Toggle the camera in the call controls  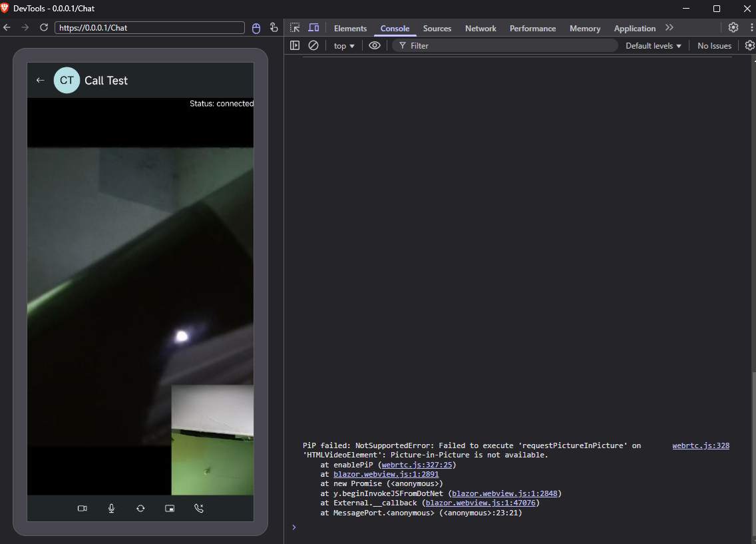point(83,508)
